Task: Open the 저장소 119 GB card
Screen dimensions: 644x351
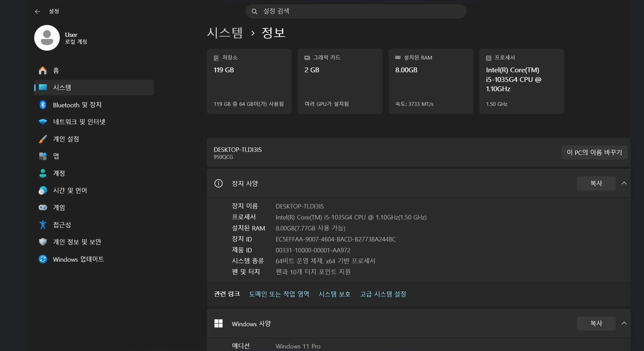Action: pyautogui.click(x=249, y=81)
